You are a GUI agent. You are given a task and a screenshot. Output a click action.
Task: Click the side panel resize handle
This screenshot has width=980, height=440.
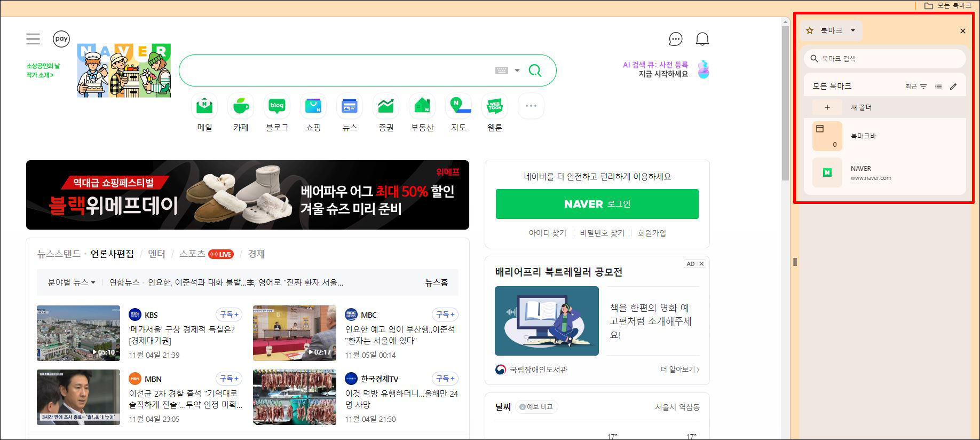795,262
